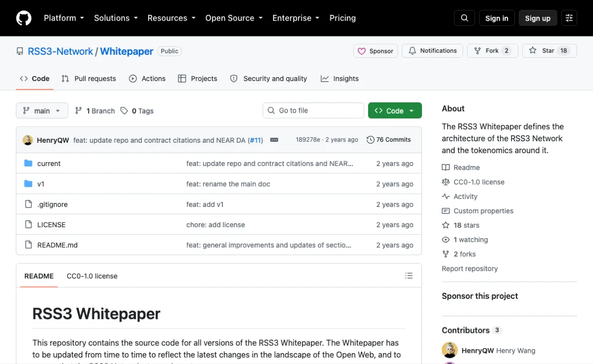Click the .gitignore file icon
593x364 pixels.
[x=28, y=204]
